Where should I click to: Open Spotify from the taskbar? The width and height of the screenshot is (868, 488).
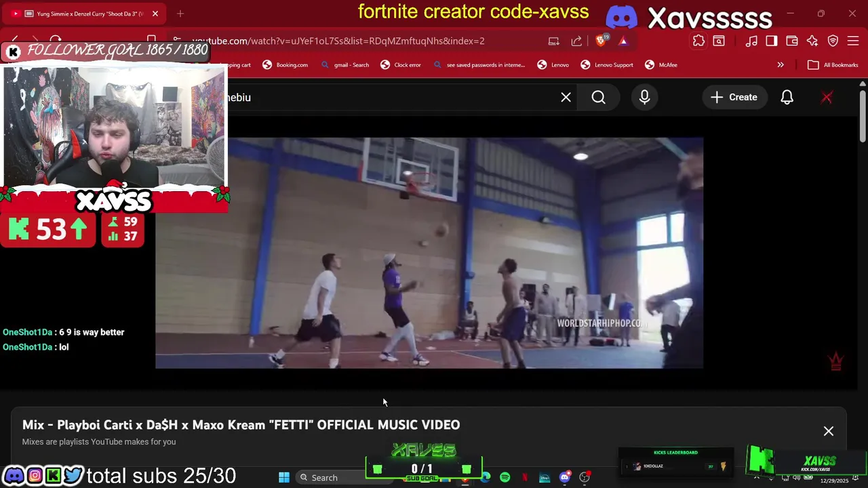[x=505, y=478]
